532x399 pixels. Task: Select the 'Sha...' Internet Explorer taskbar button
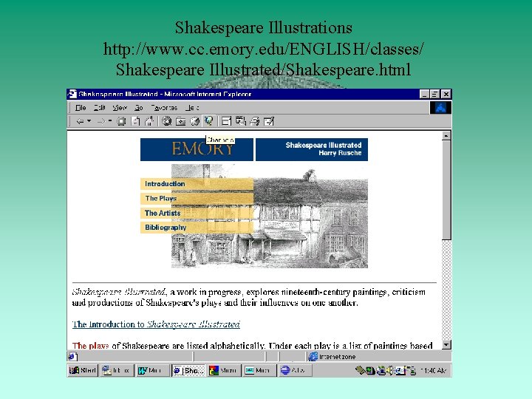tap(188, 370)
